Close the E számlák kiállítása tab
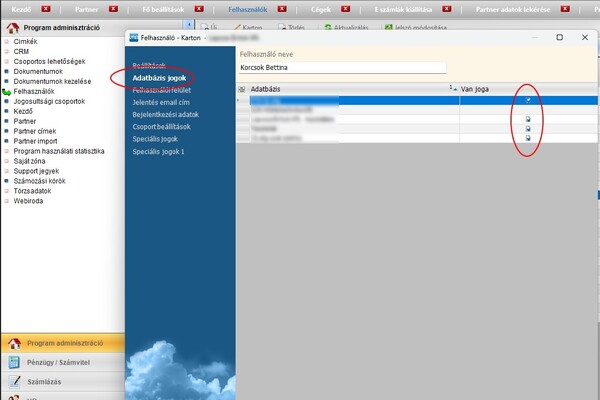This screenshot has width=600, height=400. [x=447, y=9]
